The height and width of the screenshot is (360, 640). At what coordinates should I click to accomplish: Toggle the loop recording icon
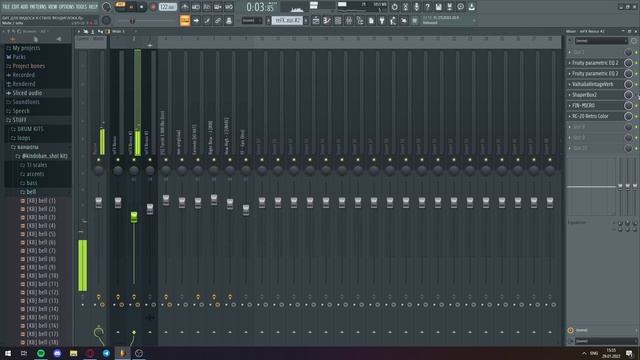(x=229, y=7)
